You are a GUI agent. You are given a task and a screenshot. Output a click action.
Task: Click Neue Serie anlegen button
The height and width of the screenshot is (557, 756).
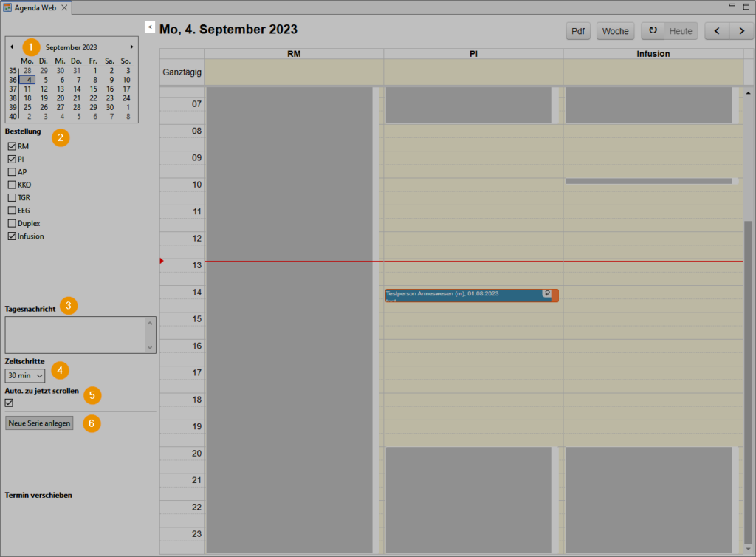point(39,423)
